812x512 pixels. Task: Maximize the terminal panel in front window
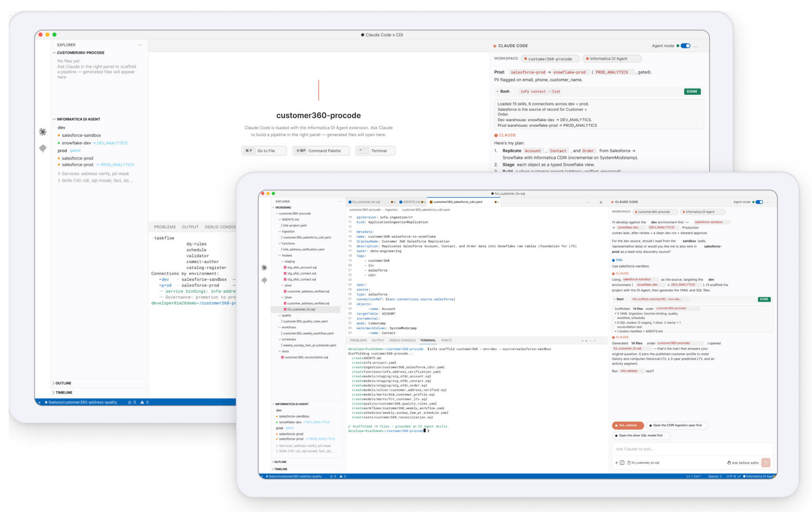tap(595, 341)
